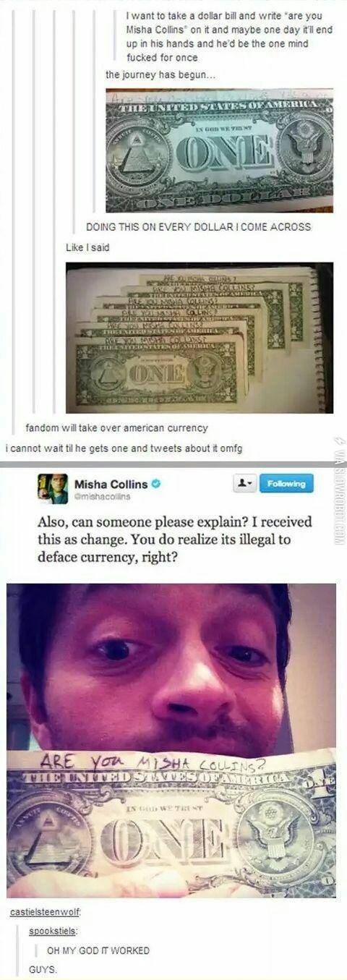View the stacked dollar bills photo
Image resolution: width=347 pixels, height=980 pixels.
tap(199, 338)
